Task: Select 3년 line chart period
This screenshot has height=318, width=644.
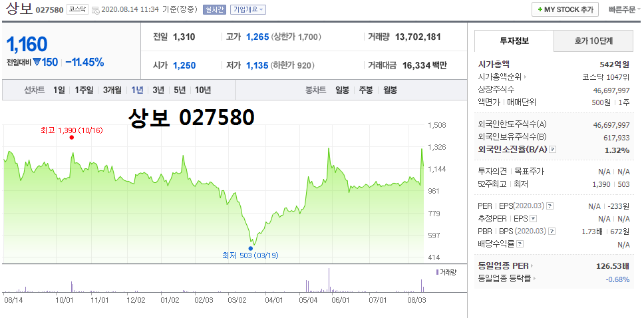Action: click(x=158, y=90)
